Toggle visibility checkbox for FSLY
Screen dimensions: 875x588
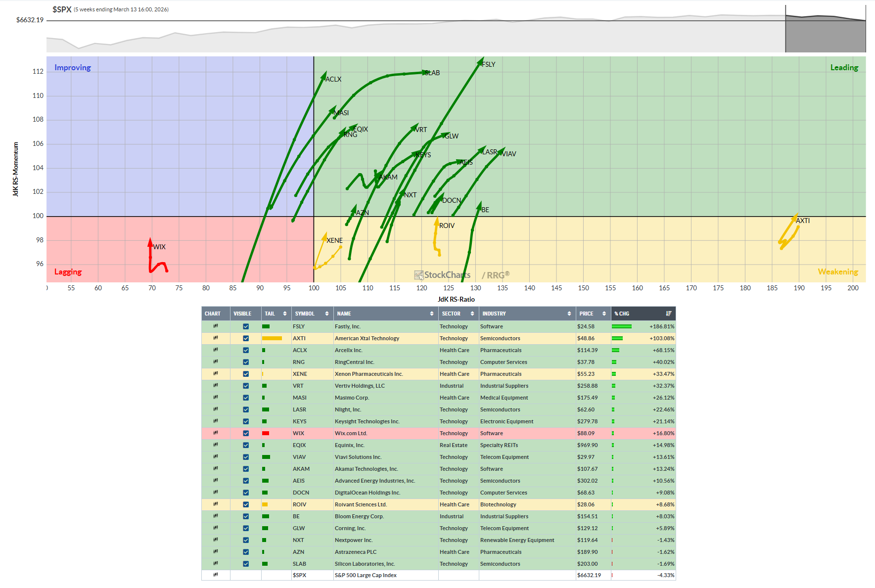[x=246, y=326]
